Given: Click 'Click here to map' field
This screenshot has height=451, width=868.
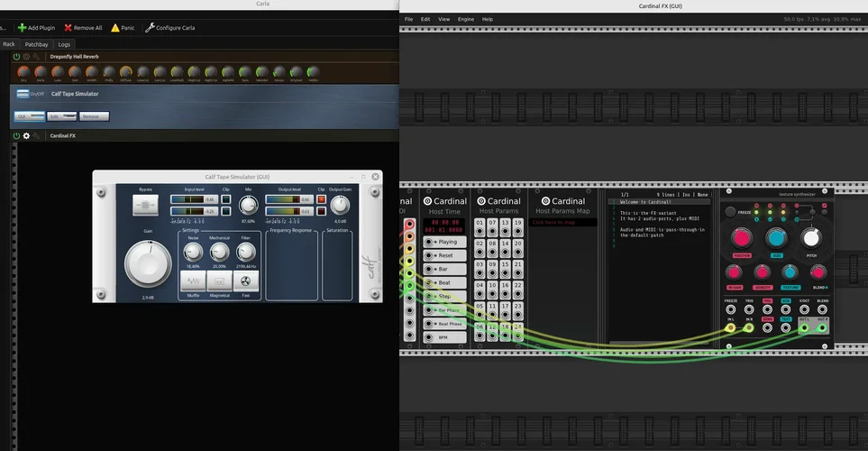Looking at the screenshot, I should tap(562, 222).
